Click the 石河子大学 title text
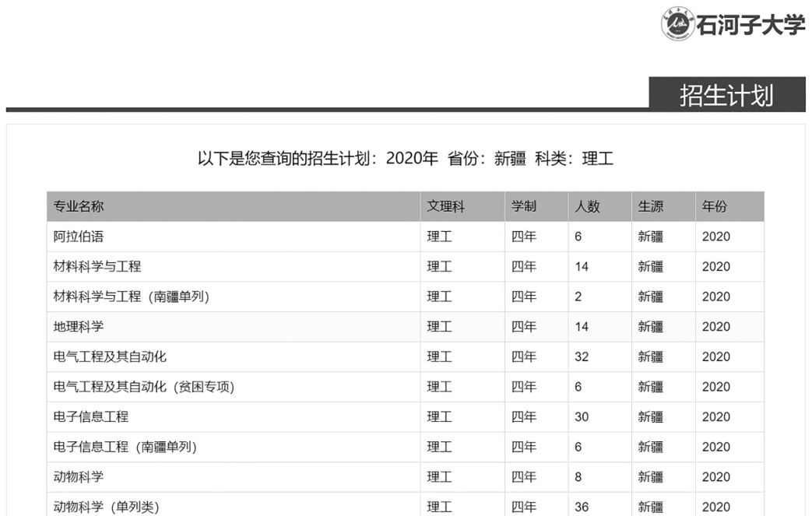Viewport: 812px width, 516px height. coord(751,24)
